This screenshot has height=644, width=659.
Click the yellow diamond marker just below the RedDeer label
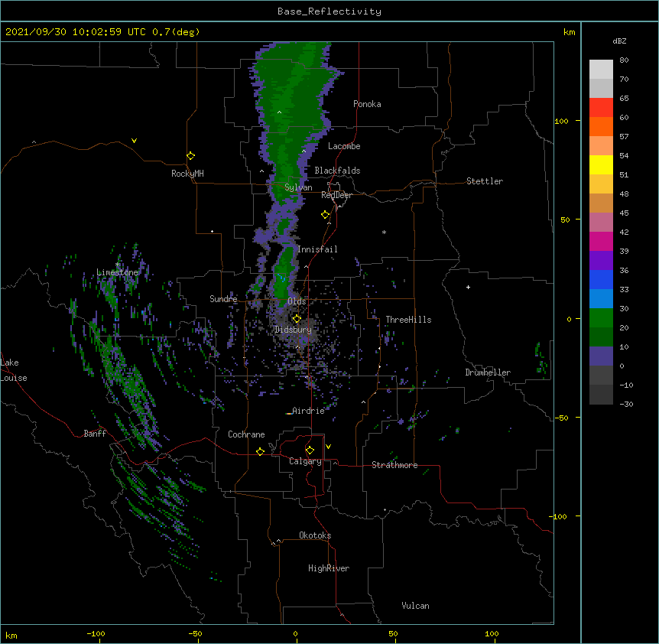[x=325, y=215]
